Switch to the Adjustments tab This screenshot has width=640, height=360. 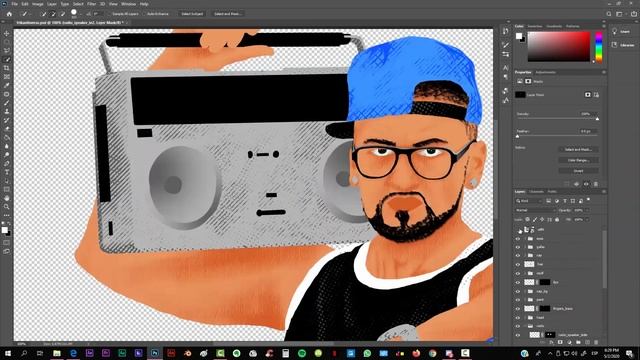click(546, 72)
